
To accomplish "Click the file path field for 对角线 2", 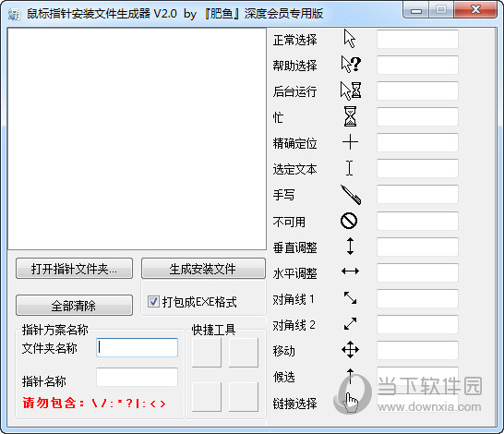I will coord(417,325).
